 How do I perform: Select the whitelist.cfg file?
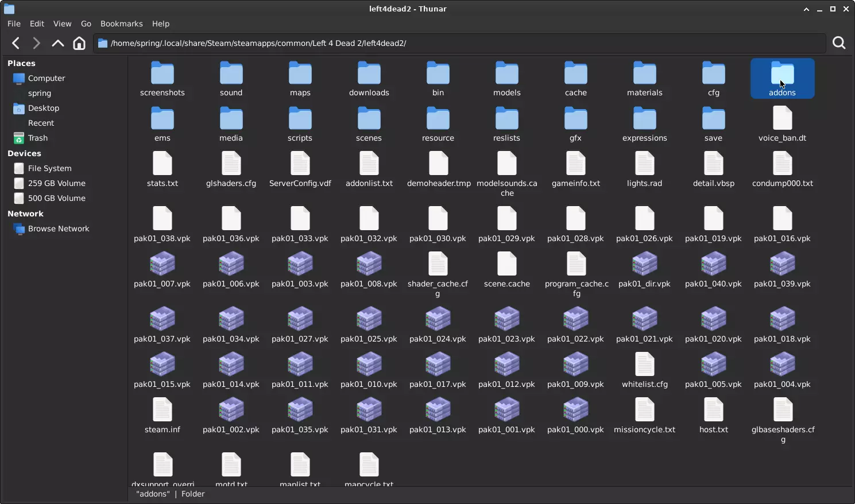point(644,366)
